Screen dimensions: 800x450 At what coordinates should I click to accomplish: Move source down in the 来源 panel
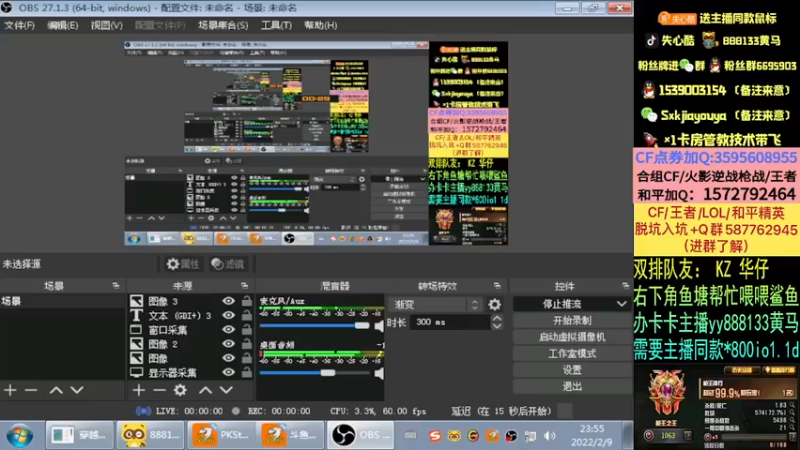tap(226, 390)
